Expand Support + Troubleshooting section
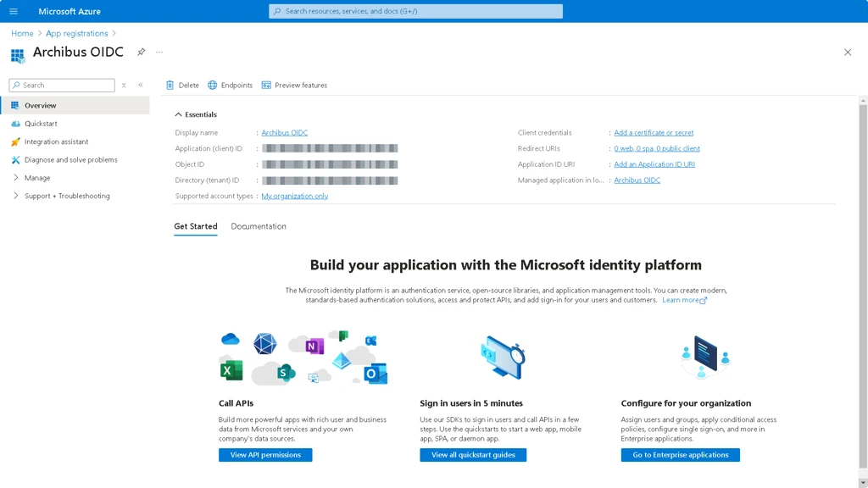This screenshot has height=488, width=868. click(66, 196)
